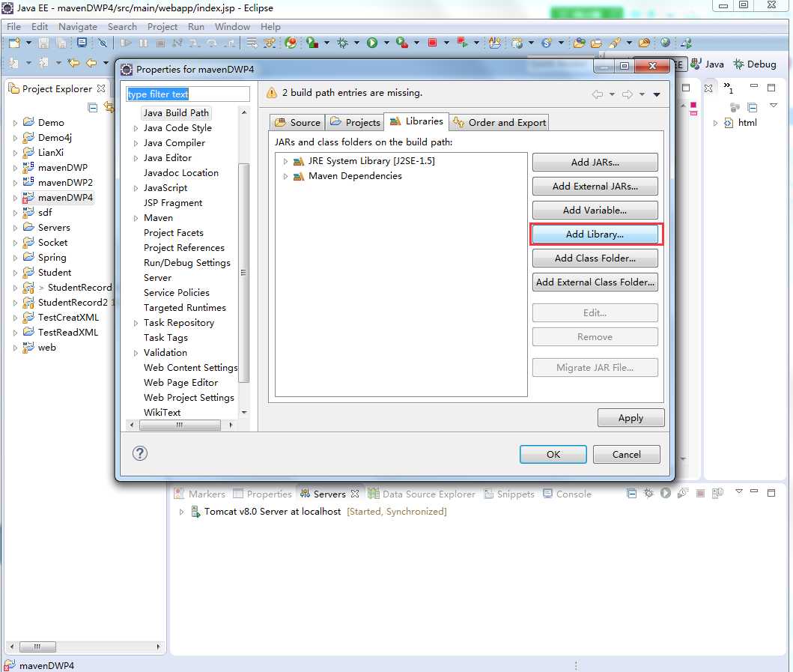Expand Maven Dependencies node
This screenshot has width=793, height=672.
click(286, 177)
